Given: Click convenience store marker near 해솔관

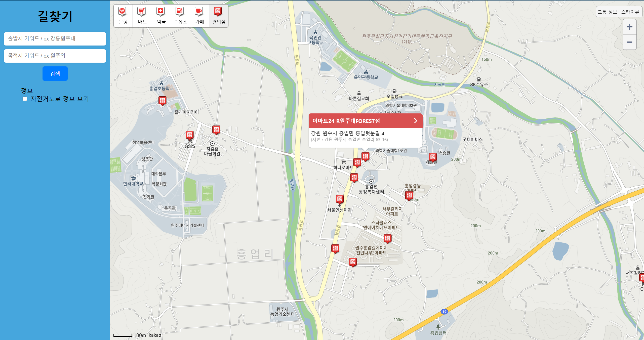Looking at the screenshot, I should [x=433, y=157].
